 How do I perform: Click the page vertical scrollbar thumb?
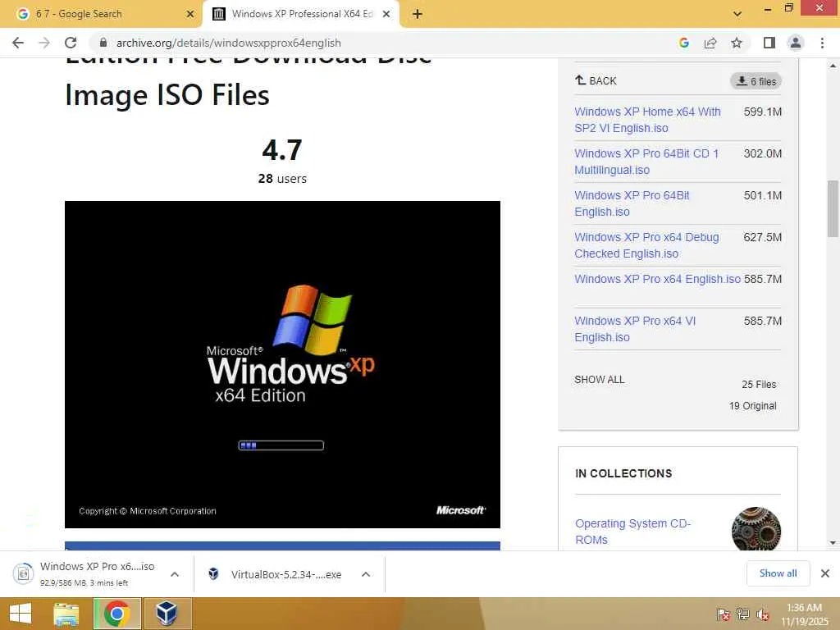click(833, 209)
